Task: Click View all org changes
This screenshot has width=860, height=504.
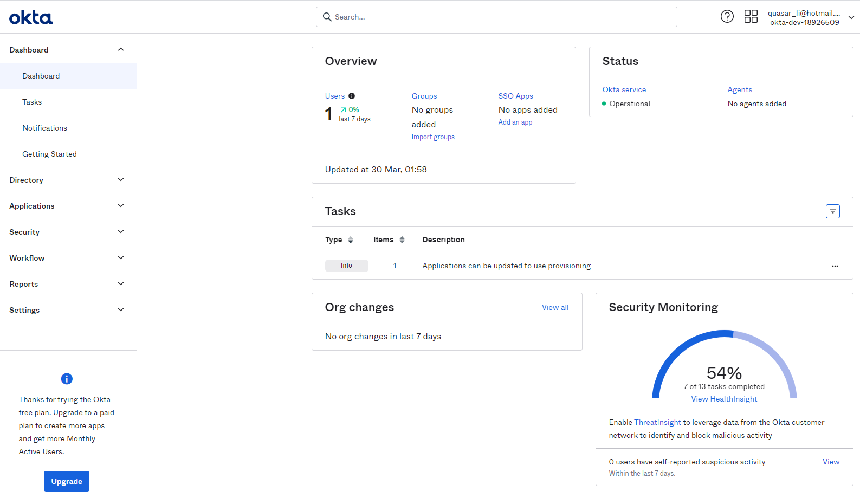Action: click(555, 307)
